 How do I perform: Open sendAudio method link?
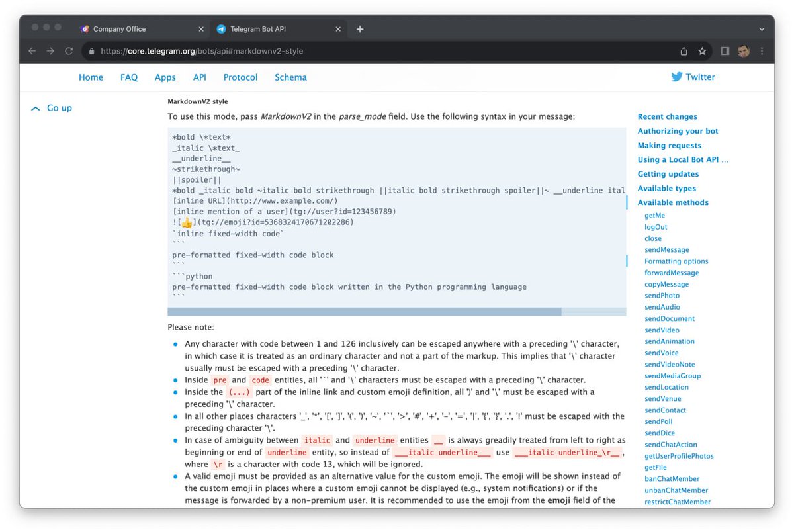(x=662, y=307)
